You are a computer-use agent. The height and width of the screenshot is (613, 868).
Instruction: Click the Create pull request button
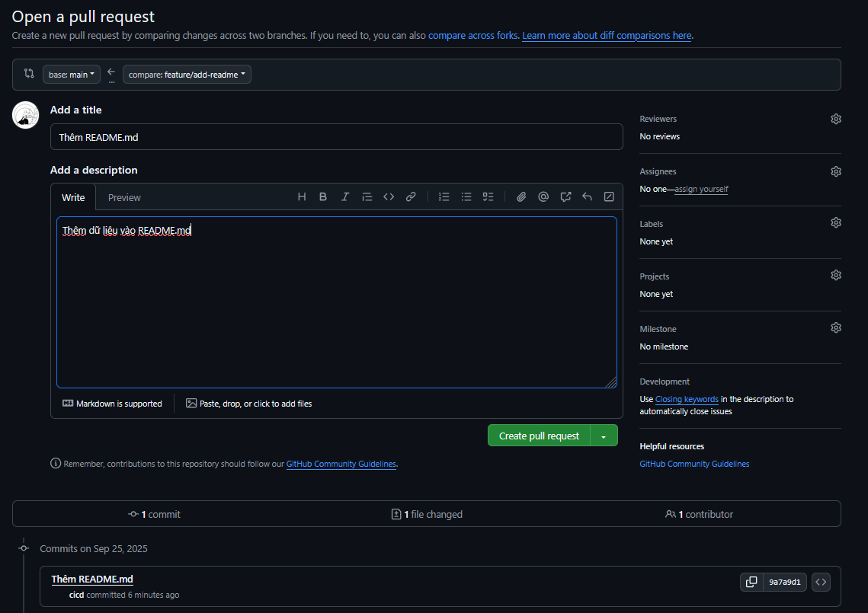pos(539,436)
